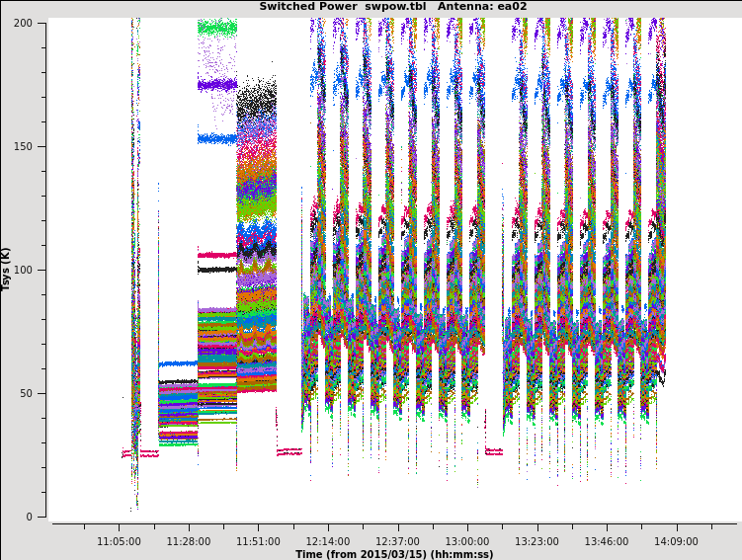
Task: Click the 14:09:00 time tick label
Action: pyautogui.click(x=676, y=541)
